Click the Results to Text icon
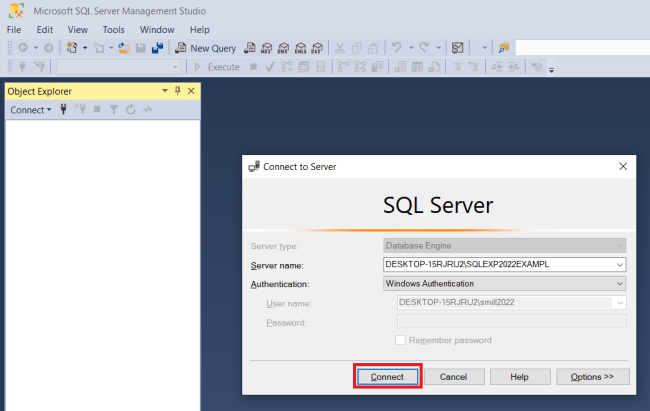The width and height of the screenshot is (650, 411). click(400, 67)
